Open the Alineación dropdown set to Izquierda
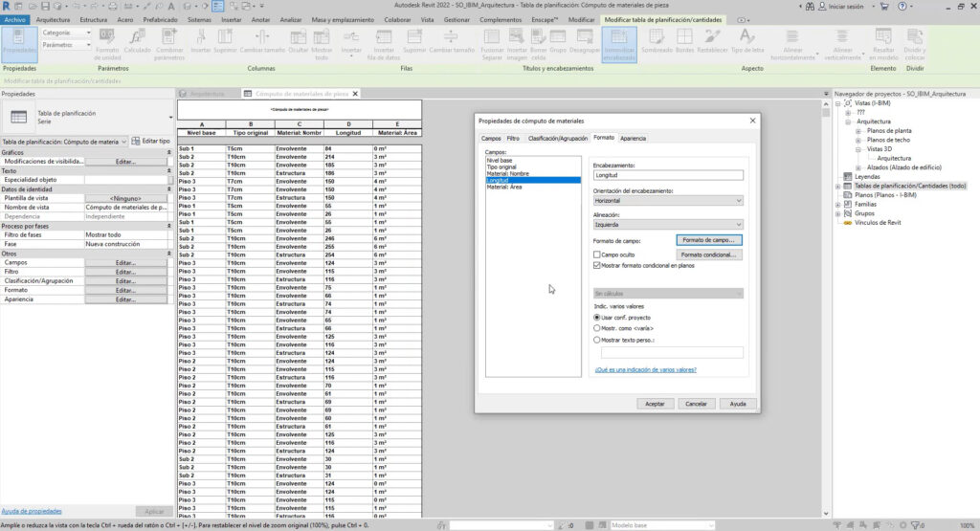980x531 pixels. point(668,225)
